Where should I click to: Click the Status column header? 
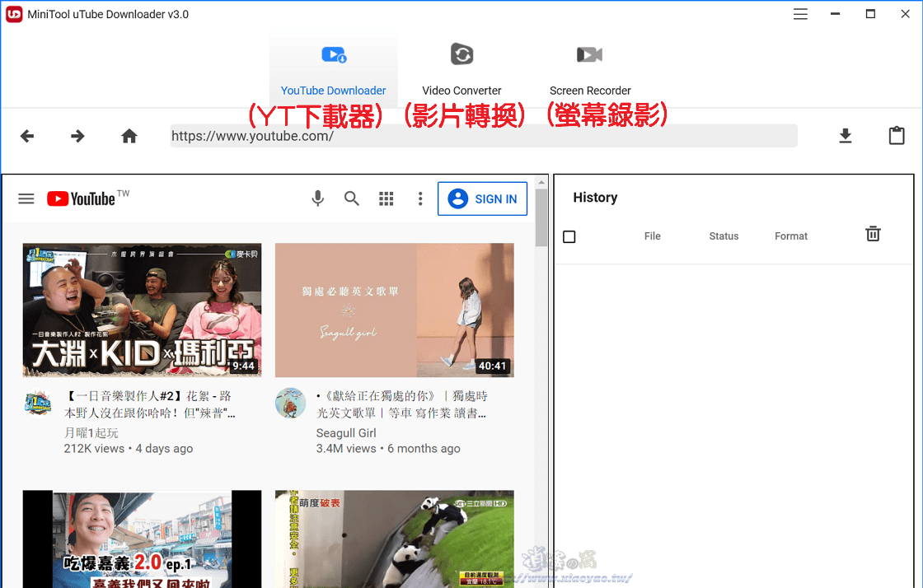coord(724,236)
